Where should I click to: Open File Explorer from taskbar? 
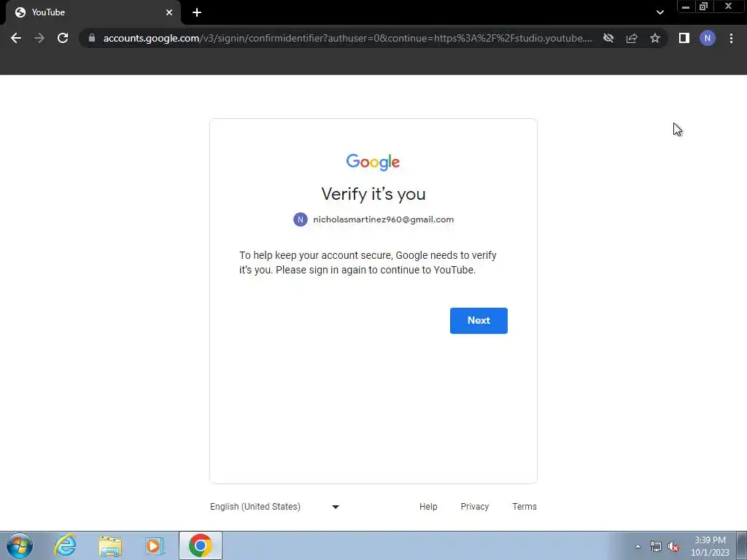[110, 545]
